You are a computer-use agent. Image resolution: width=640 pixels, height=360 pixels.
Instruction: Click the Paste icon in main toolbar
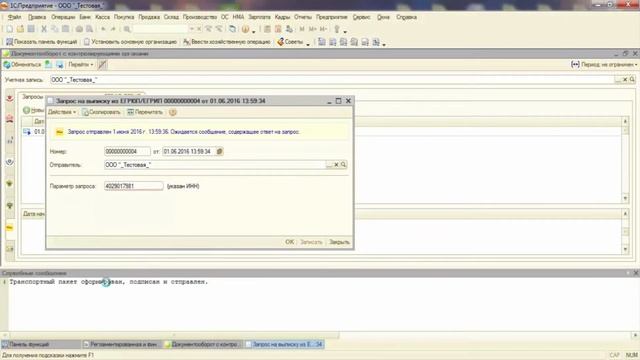[65, 29]
